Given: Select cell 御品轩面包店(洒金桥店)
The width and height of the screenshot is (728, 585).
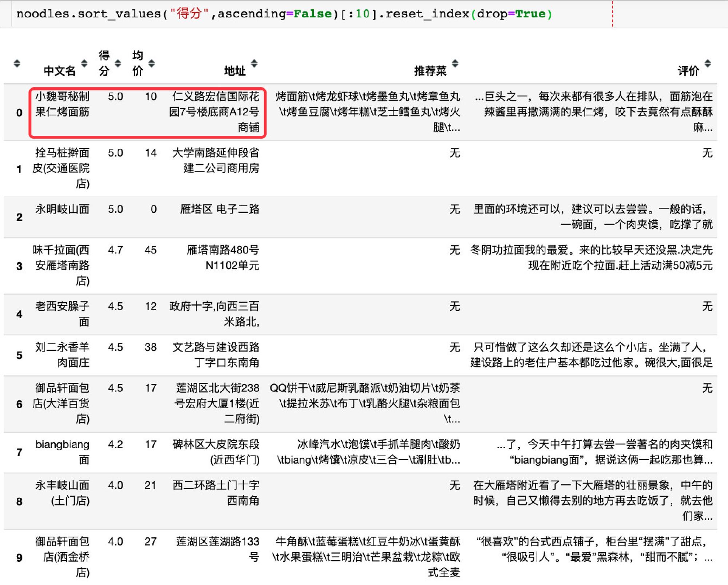Looking at the screenshot, I should [62, 557].
